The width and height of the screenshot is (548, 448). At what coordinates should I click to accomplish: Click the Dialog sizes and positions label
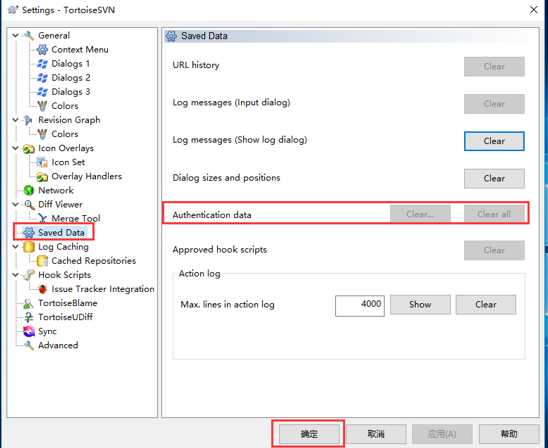(x=226, y=178)
